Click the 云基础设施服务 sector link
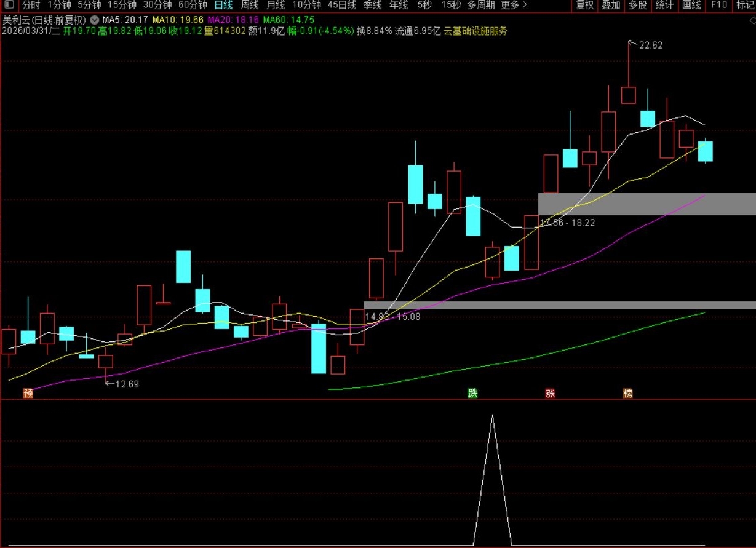Screen dimensions: 756x548 pyautogui.click(x=475, y=31)
